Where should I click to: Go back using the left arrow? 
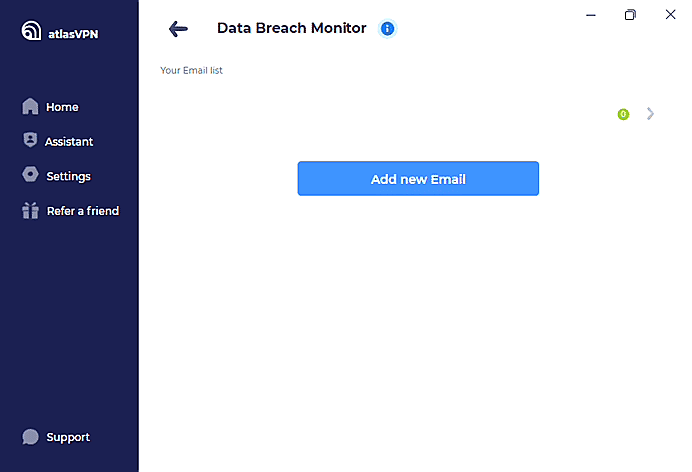tap(179, 29)
